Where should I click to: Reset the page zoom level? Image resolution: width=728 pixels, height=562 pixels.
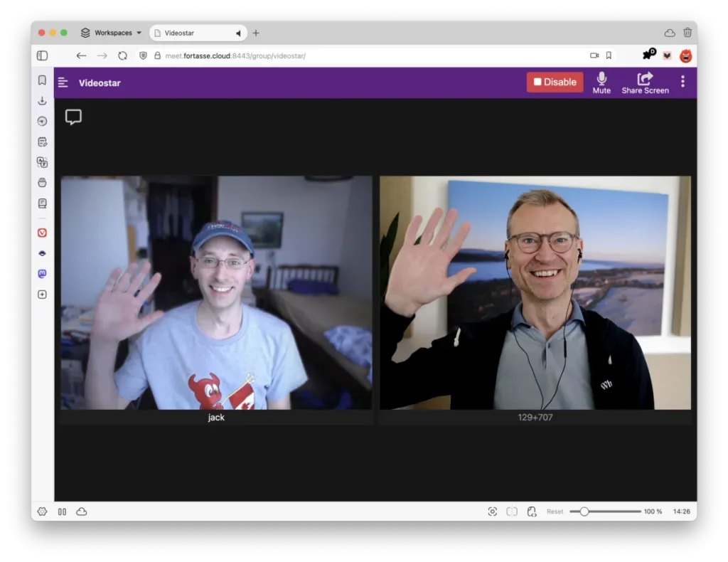pos(555,511)
